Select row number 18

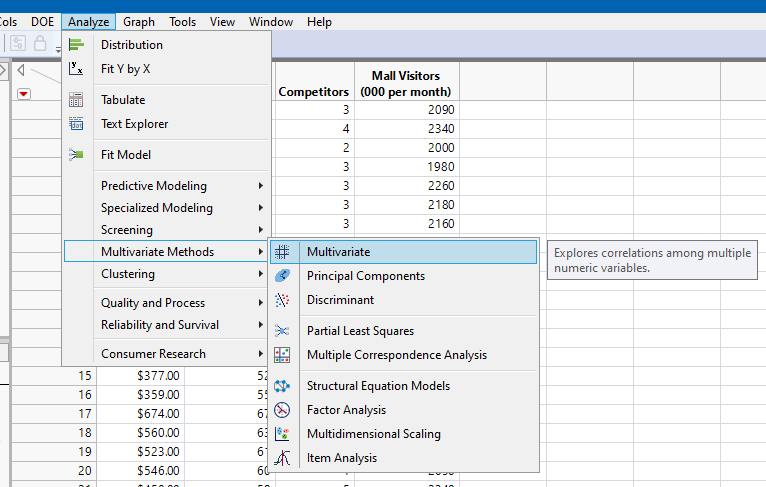tap(54, 433)
